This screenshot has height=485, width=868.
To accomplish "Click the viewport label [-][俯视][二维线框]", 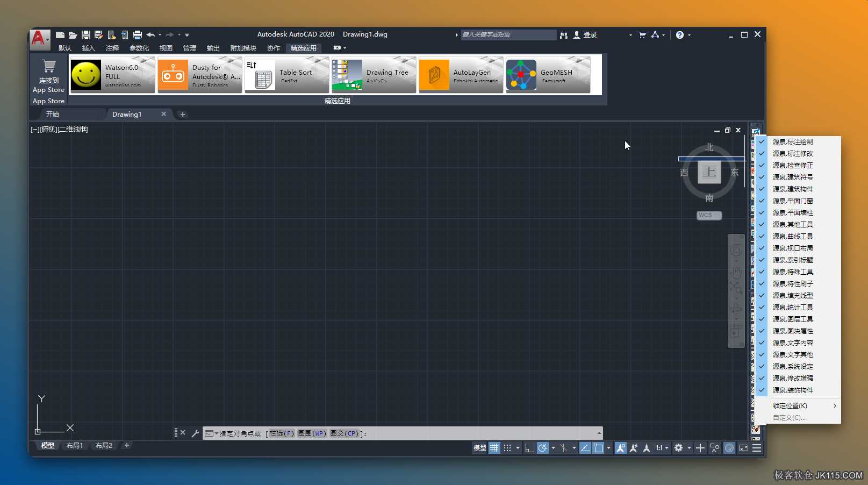I will 60,130.
